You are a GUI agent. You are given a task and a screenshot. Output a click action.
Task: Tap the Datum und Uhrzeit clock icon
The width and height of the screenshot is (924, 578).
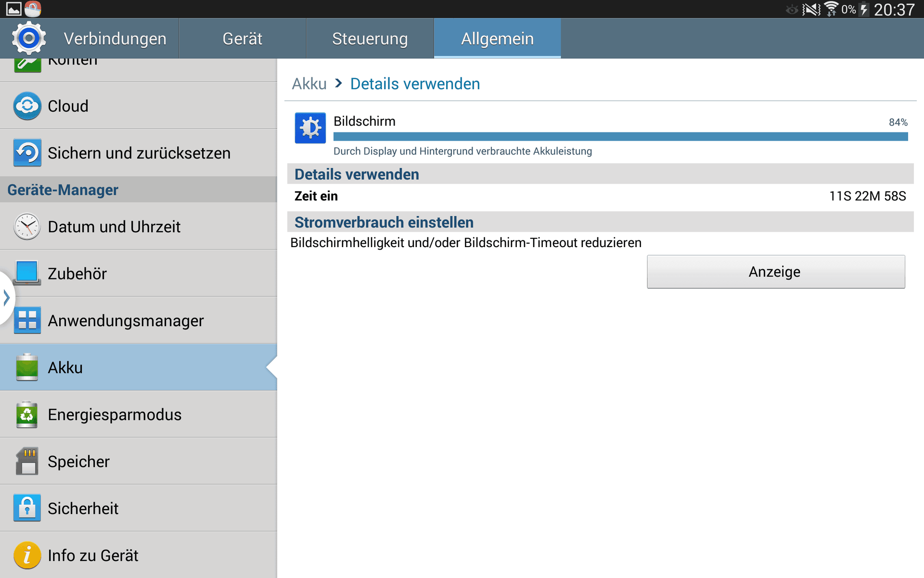[x=27, y=226]
